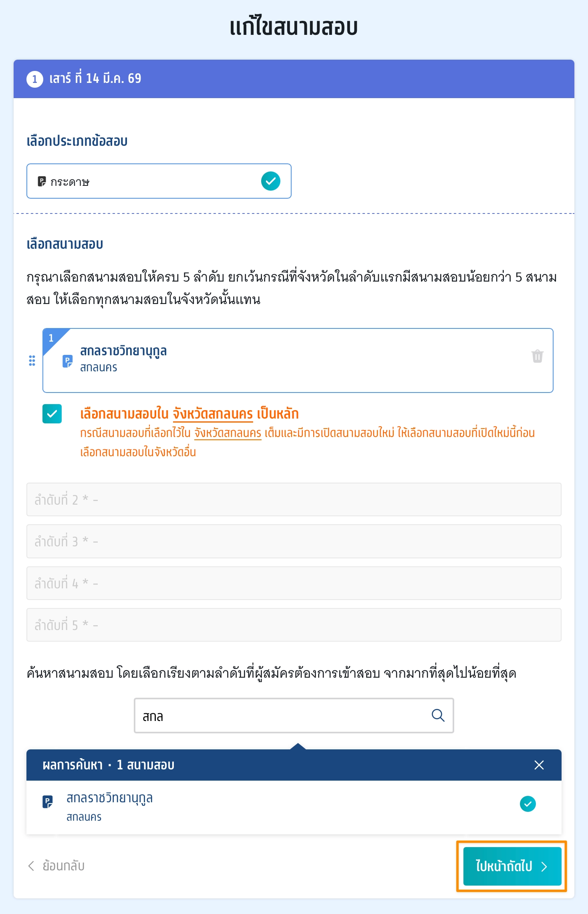Toggle checkmark on สกลราชวิทยานุกูล search result

tap(528, 804)
